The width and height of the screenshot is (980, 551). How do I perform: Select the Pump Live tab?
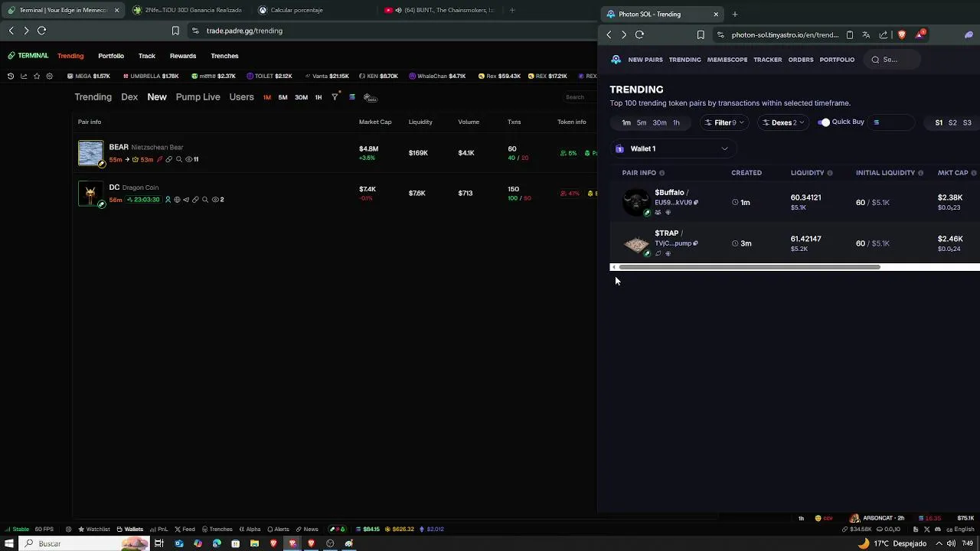point(198,97)
